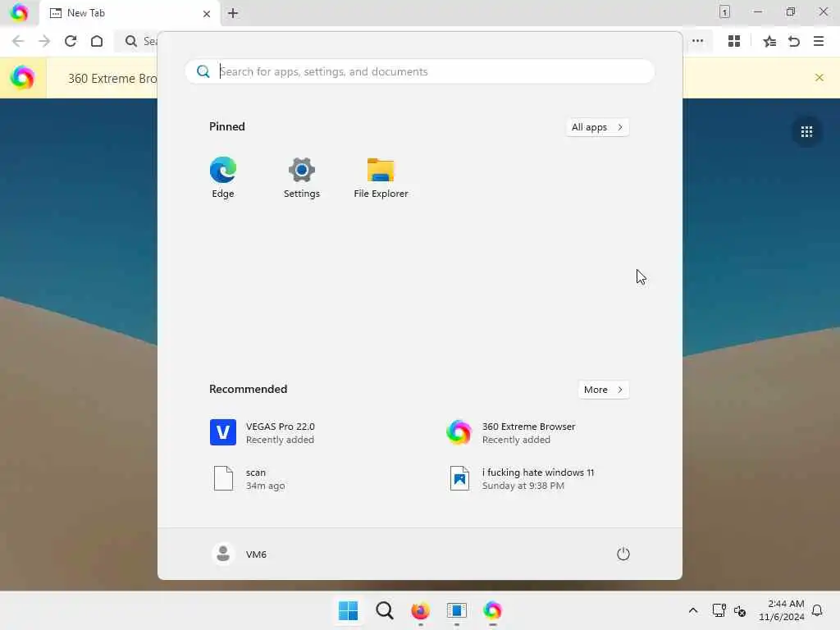Click the undo closed tab icon
The image size is (840, 630).
[x=794, y=41]
